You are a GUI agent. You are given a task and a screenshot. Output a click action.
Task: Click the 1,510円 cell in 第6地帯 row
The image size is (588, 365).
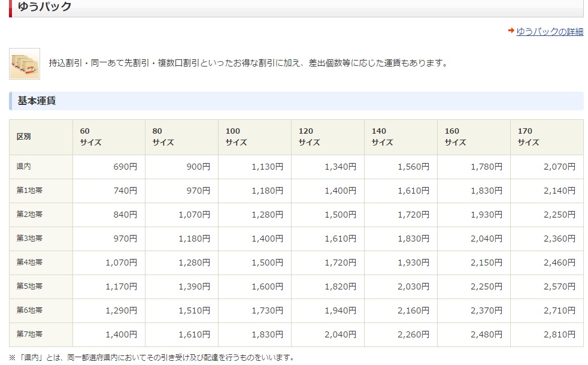point(181,311)
